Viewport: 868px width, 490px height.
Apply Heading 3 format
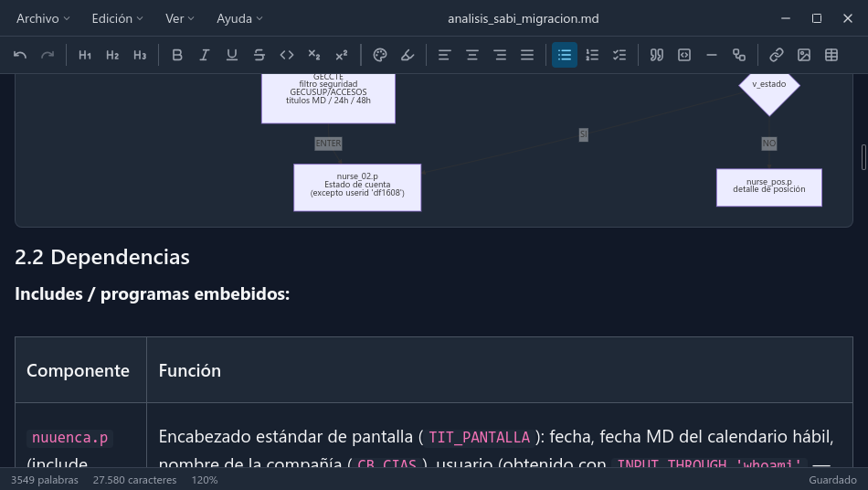140,55
